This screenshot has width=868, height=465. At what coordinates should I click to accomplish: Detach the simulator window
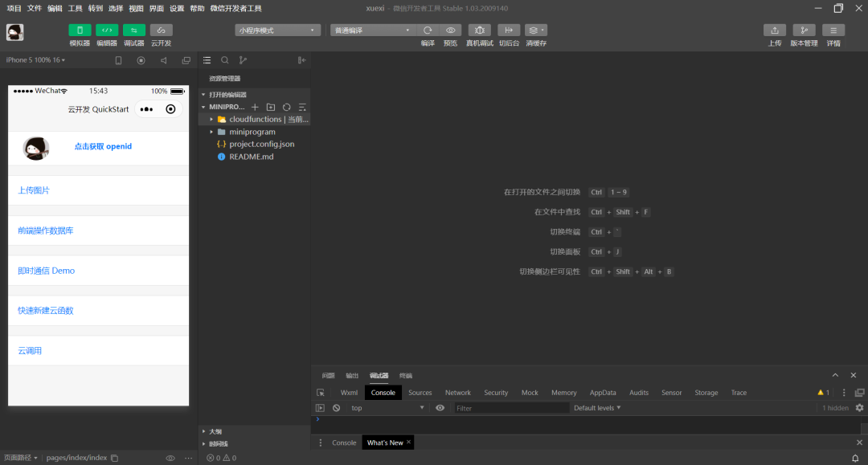coord(186,60)
